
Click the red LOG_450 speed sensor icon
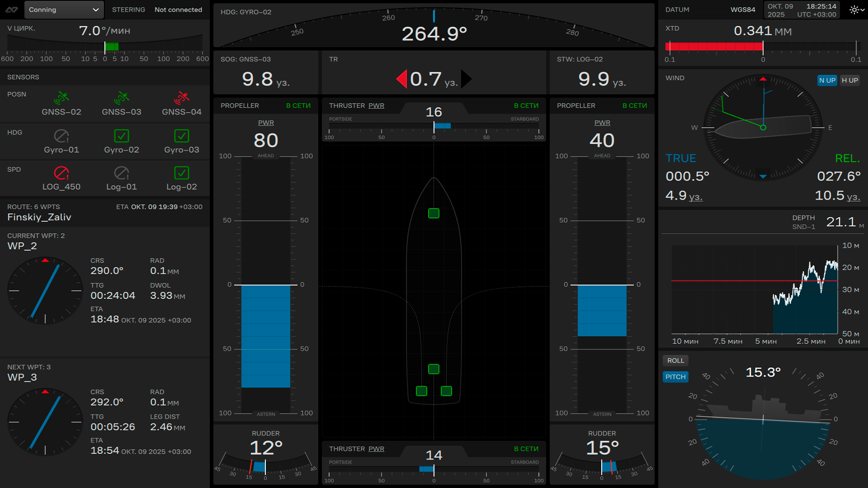click(61, 173)
